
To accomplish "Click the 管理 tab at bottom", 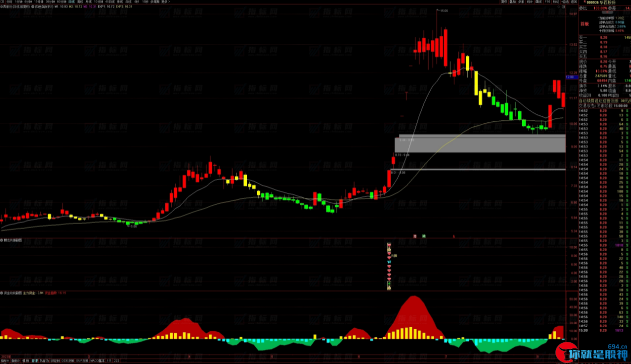I will coord(35,361).
